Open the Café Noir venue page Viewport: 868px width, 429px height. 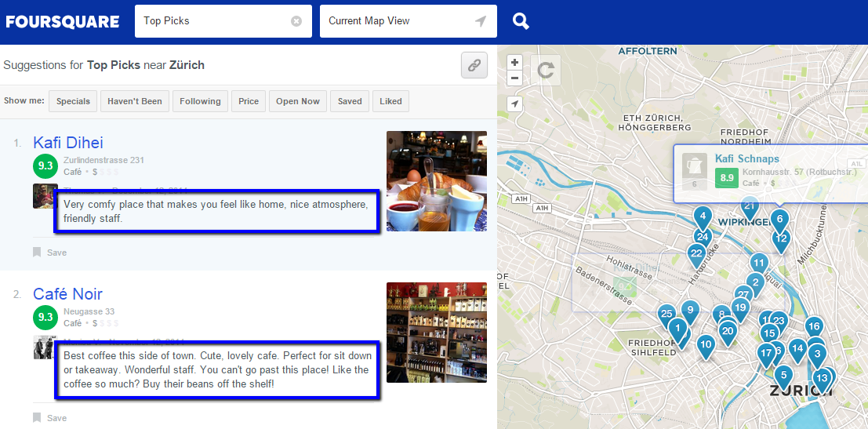click(x=67, y=293)
